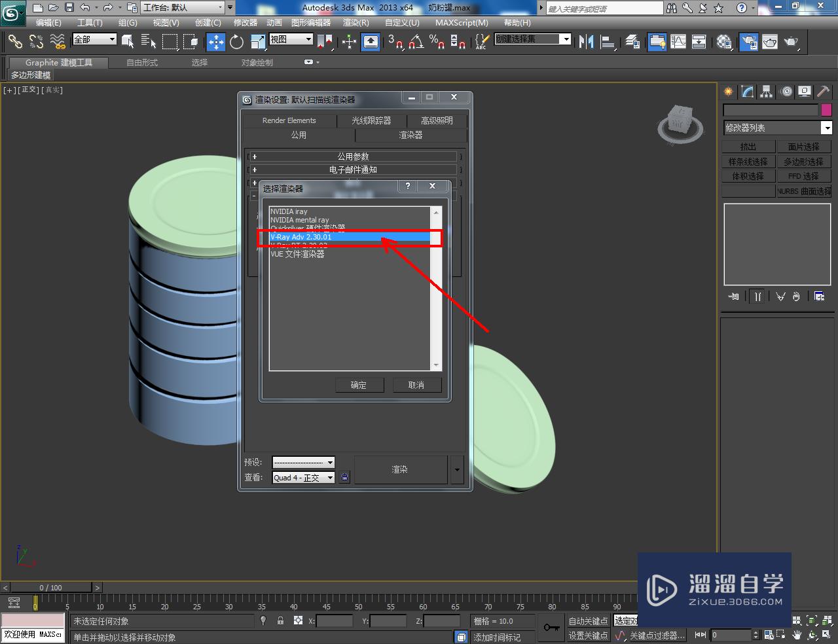Activate the Select and Rotate tool
Viewport: 838px width, 644px height.
tap(236, 42)
